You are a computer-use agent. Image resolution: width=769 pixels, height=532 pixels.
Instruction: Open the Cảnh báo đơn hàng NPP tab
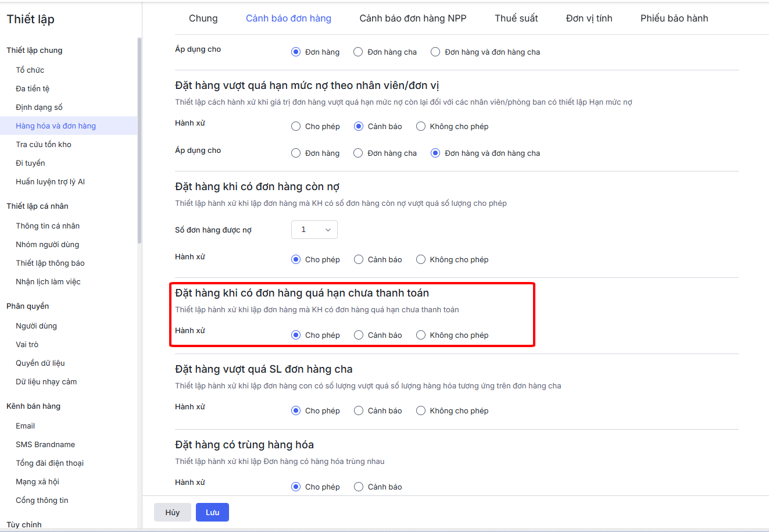coord(413,18)
